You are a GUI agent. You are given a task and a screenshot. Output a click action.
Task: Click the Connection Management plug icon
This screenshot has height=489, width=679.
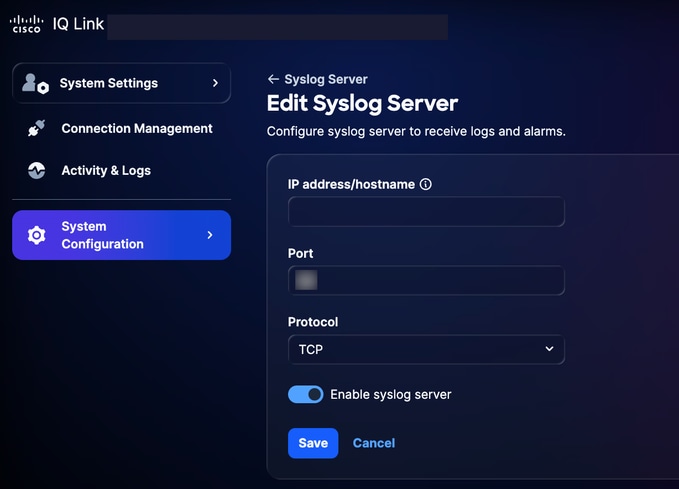36,128
